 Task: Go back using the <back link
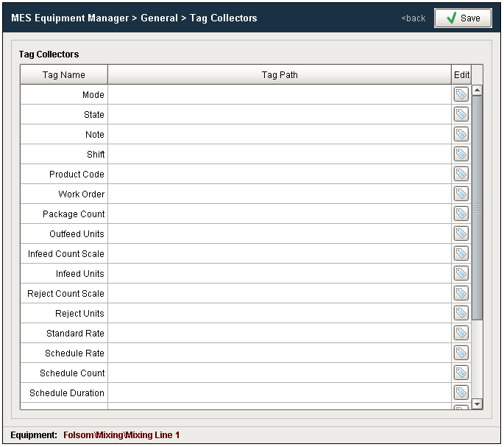click(414, 18)
